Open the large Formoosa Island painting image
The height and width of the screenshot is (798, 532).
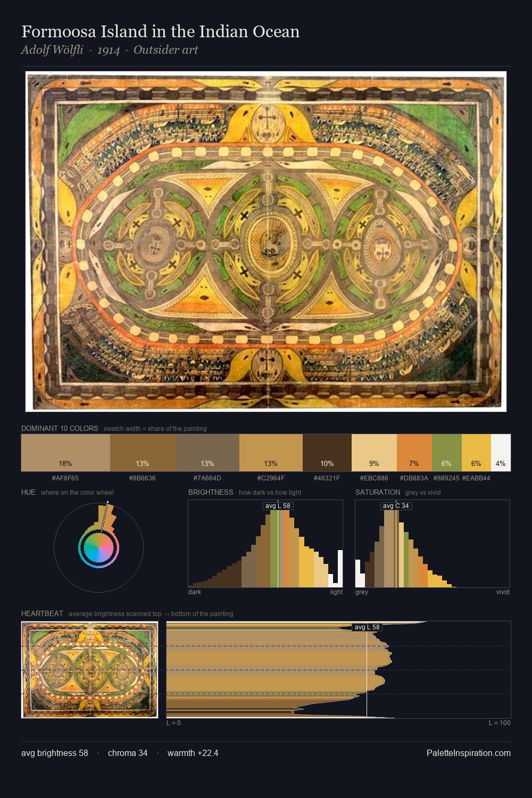(x=266, y=242)
